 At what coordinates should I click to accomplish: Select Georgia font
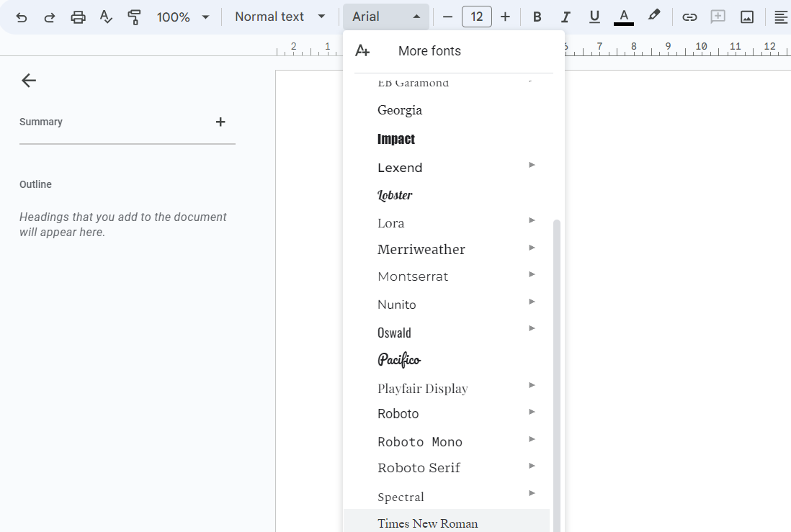click(400, 110)
